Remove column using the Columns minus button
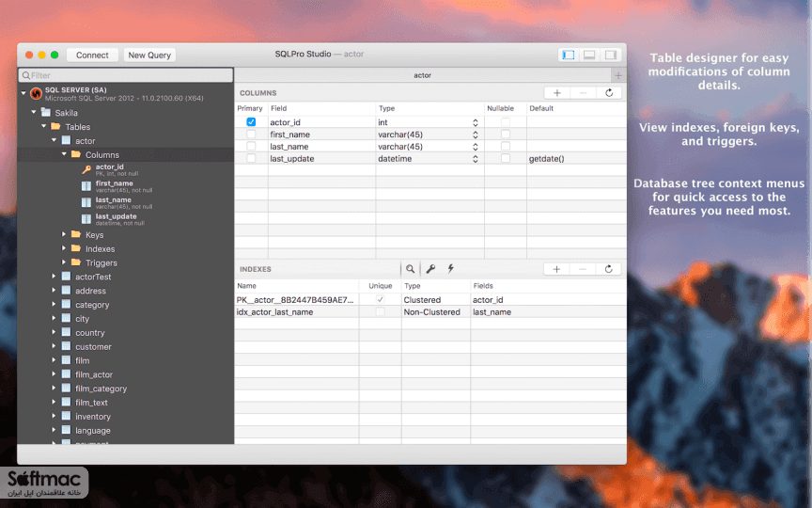 point(583,93)
